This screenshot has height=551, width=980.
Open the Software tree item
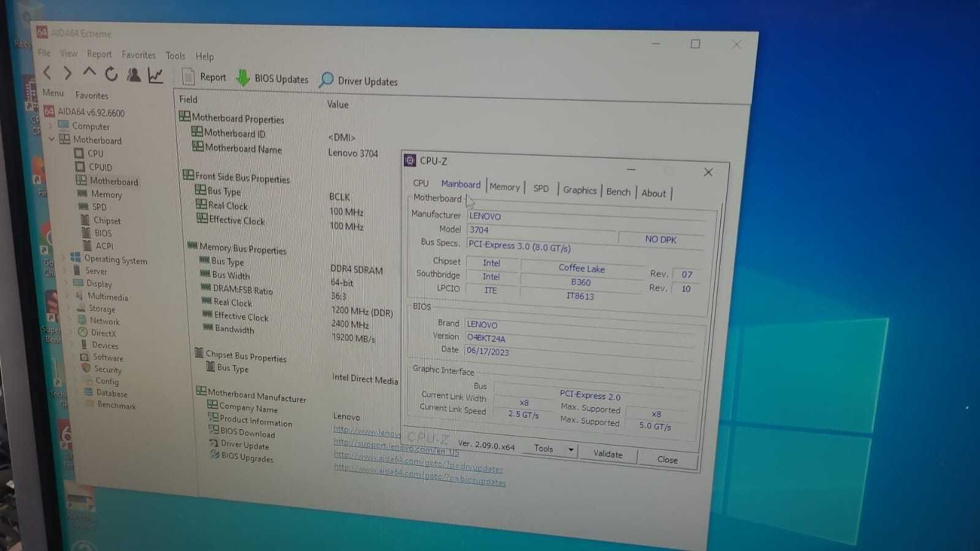click(x=102, y=357)
